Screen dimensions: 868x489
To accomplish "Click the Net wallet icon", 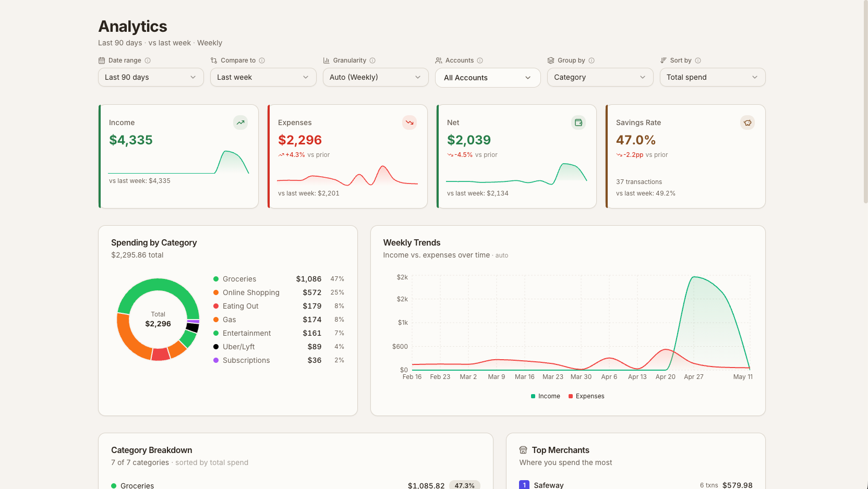I will [578, 123].
